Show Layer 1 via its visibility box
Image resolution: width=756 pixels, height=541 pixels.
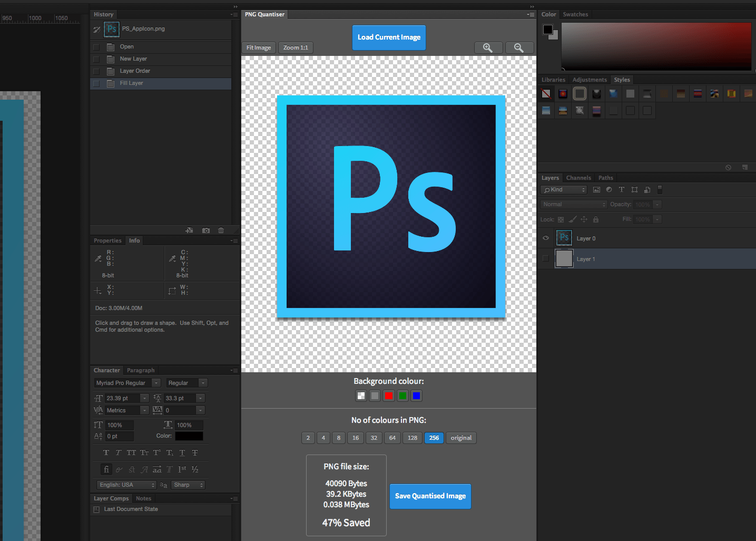point(546,258)
